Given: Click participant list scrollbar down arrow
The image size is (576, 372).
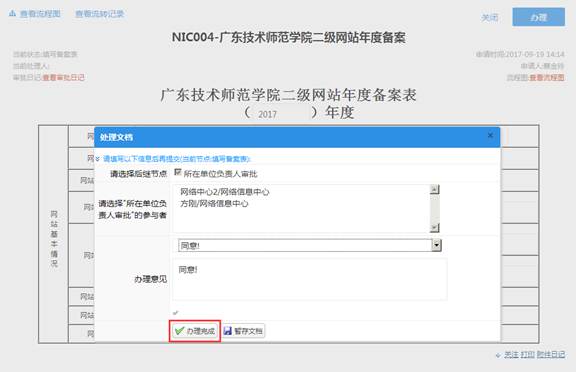Looking at the screenshot, I should (435, 228).
